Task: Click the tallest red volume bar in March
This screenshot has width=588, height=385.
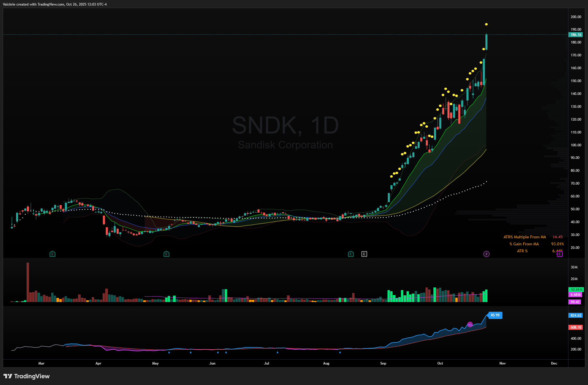Action: [28, 282]
